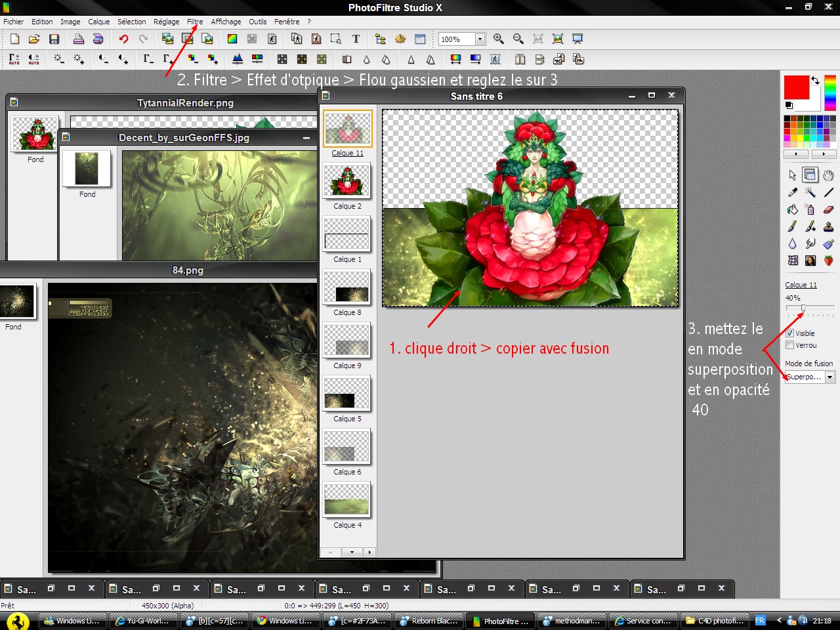This screenshot has width=840, height=630.
Task: Select the Text tool icon (T)
Action: click(x=356, y=39)
